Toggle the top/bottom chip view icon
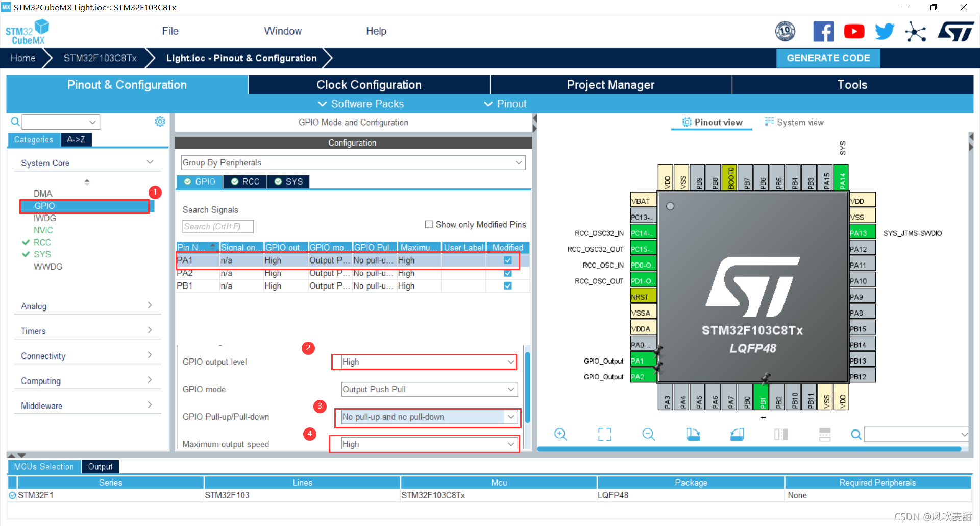The image size is (980, 526). (781, 435)
